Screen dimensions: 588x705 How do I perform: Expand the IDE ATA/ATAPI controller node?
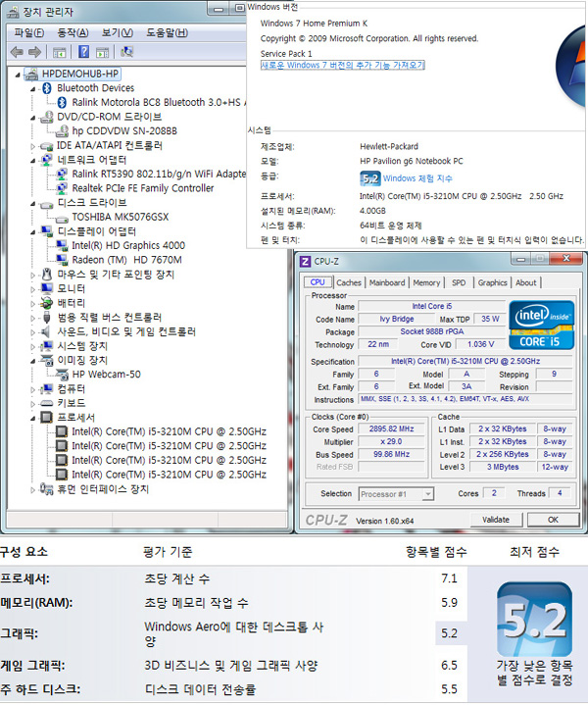[35, 145]
